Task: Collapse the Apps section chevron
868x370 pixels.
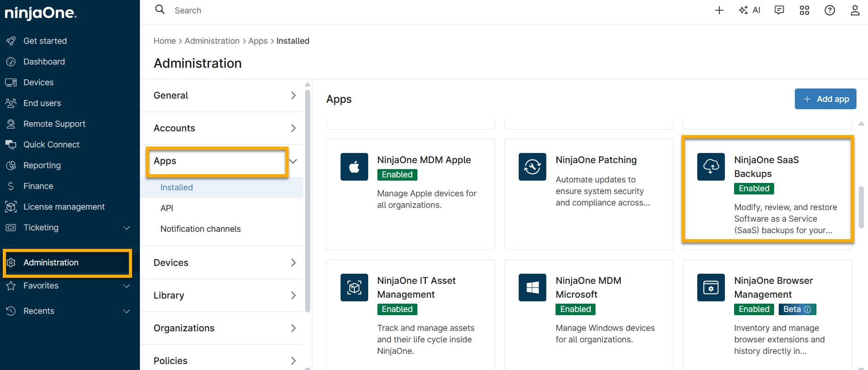Action: 293,161
